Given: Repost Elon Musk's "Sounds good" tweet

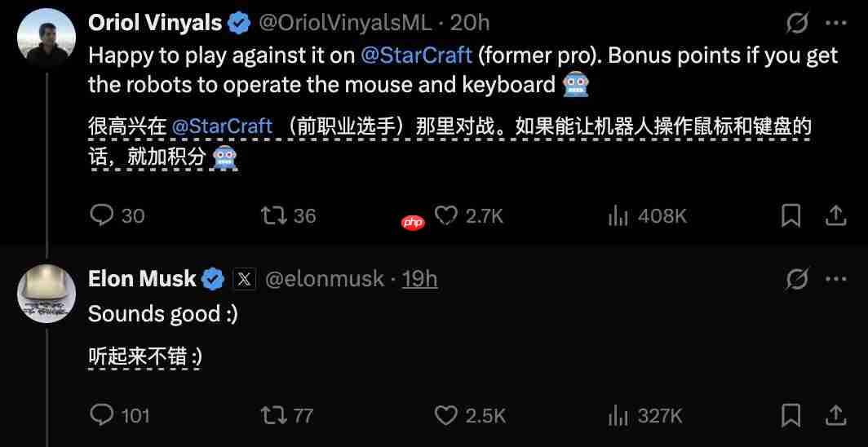Looking at the screenshot, I should point(272,415).
